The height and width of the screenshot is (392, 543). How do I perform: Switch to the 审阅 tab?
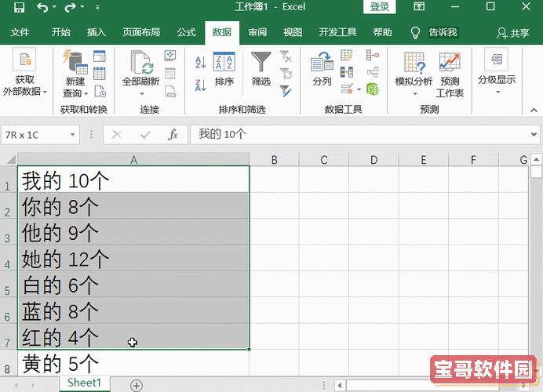click(257, 32)
